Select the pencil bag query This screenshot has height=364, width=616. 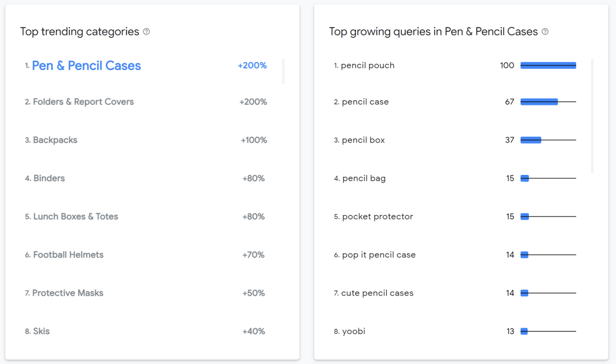click(364, 178)
